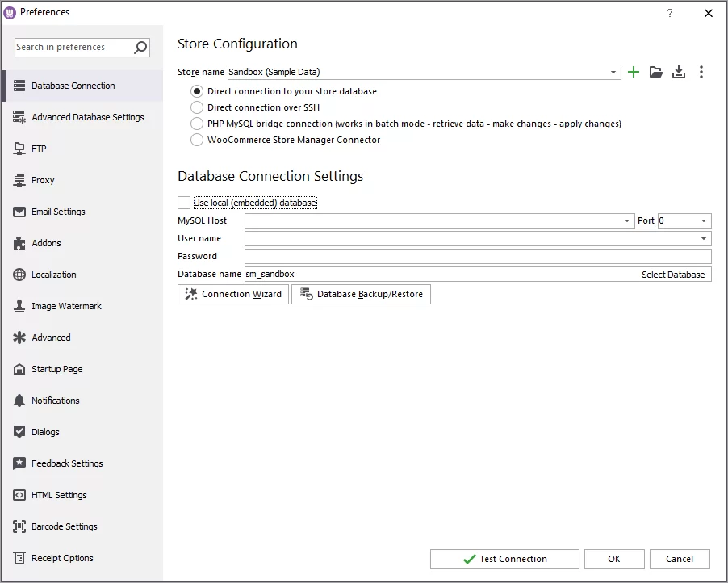Click the green plus to add new store

click(x=634, y=72)
